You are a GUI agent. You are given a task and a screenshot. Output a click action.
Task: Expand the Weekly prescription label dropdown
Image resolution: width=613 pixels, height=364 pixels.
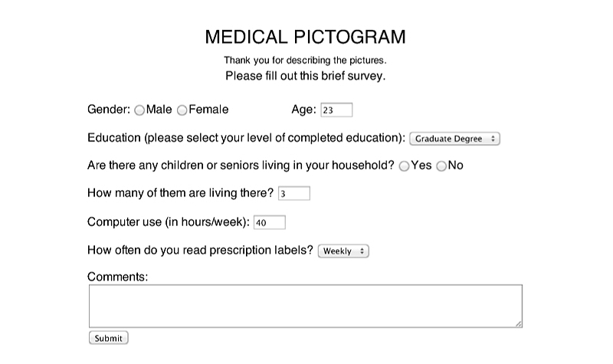tap(343, 251)
